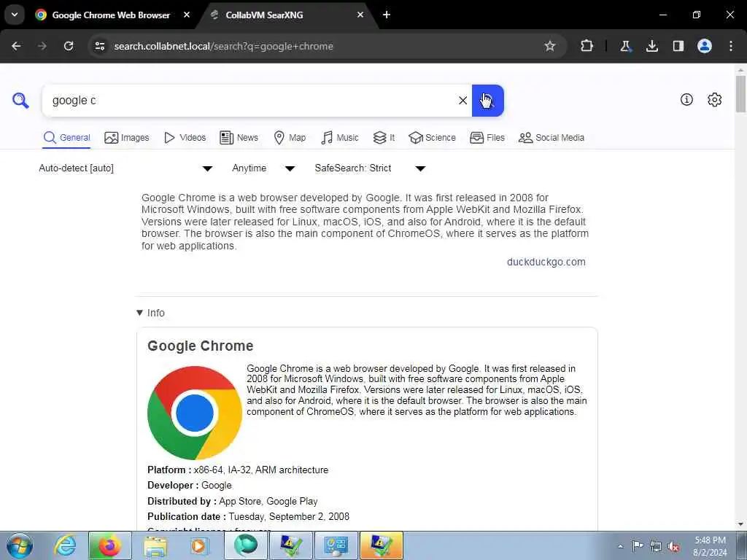Open Chrome downloads icon
This screenshot has width=747, height=560.
(652, 46)
